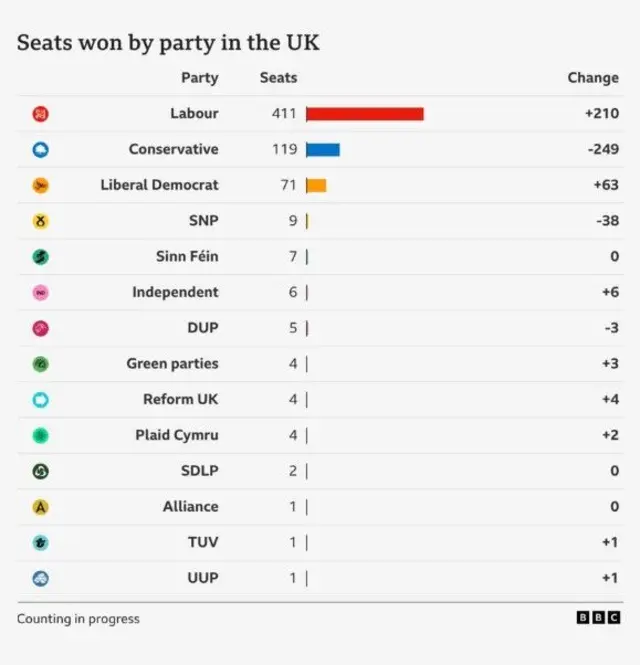Click the Plaid Cymru party icon
Image resolution: width=640 pixels, height=665 pixels.
click(x=40, y=436)
